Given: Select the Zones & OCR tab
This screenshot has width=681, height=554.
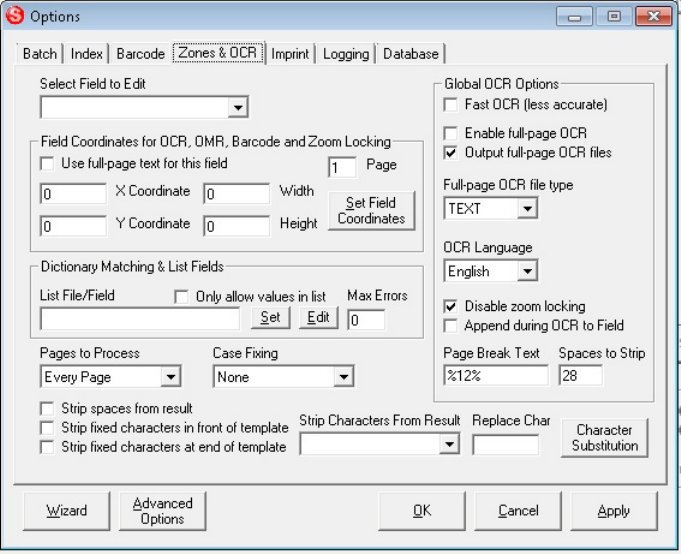Looking at the screenshot, I should [x=218, y=53].
